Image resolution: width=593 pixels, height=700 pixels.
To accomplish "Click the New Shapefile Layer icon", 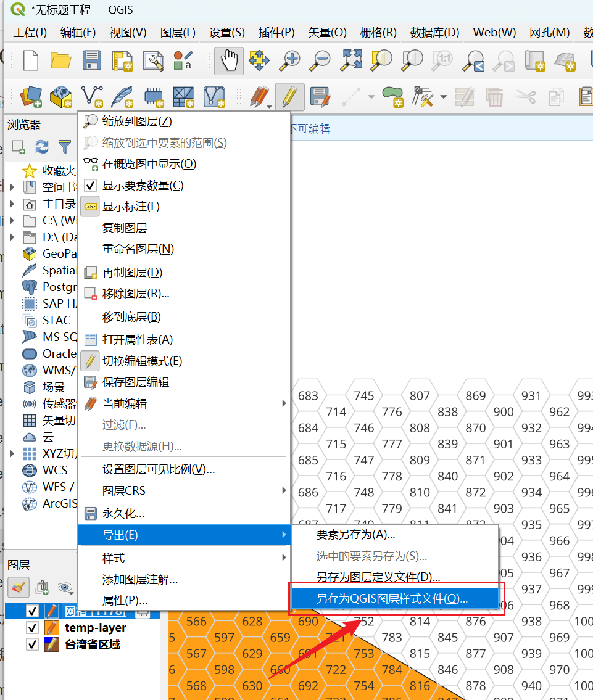I will (x=92, y=96).
